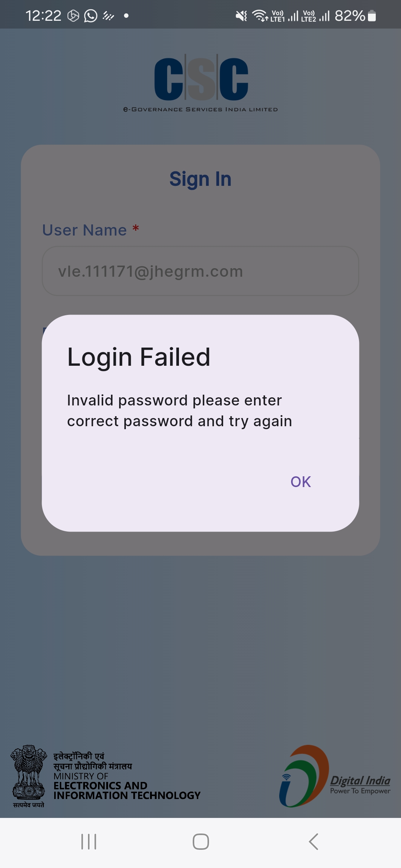
Task: Open recent apps navigation button
Action: pyautogui.click(x=89, y=842)
